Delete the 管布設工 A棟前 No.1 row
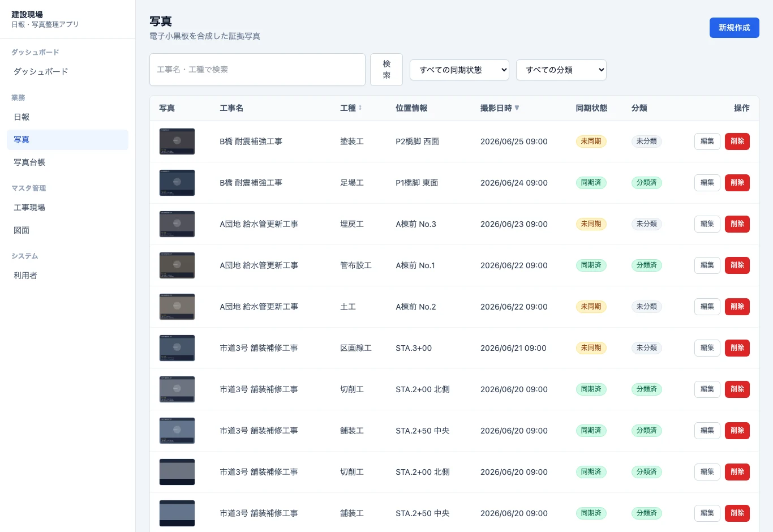The image size is (773, 532). pos(737,265)
